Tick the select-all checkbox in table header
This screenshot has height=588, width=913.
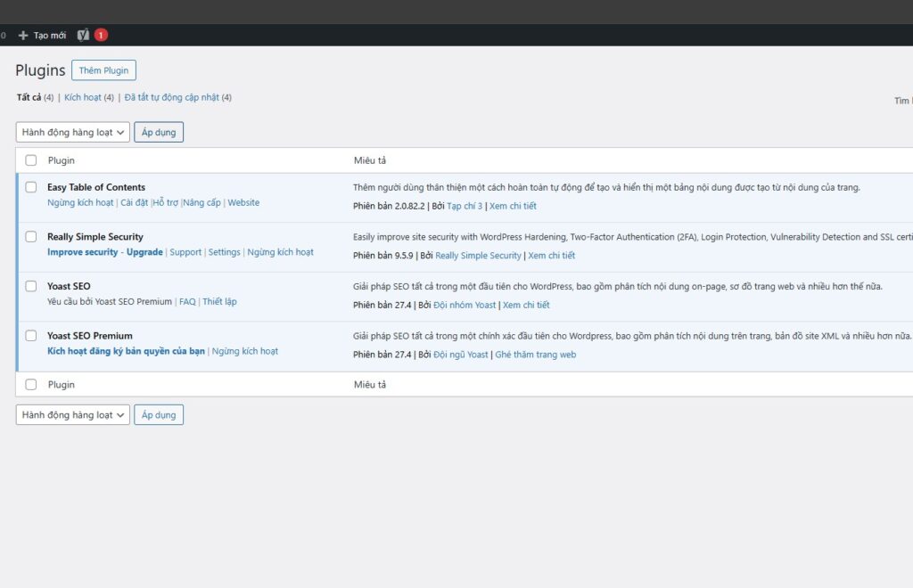[x=31, y=160]
